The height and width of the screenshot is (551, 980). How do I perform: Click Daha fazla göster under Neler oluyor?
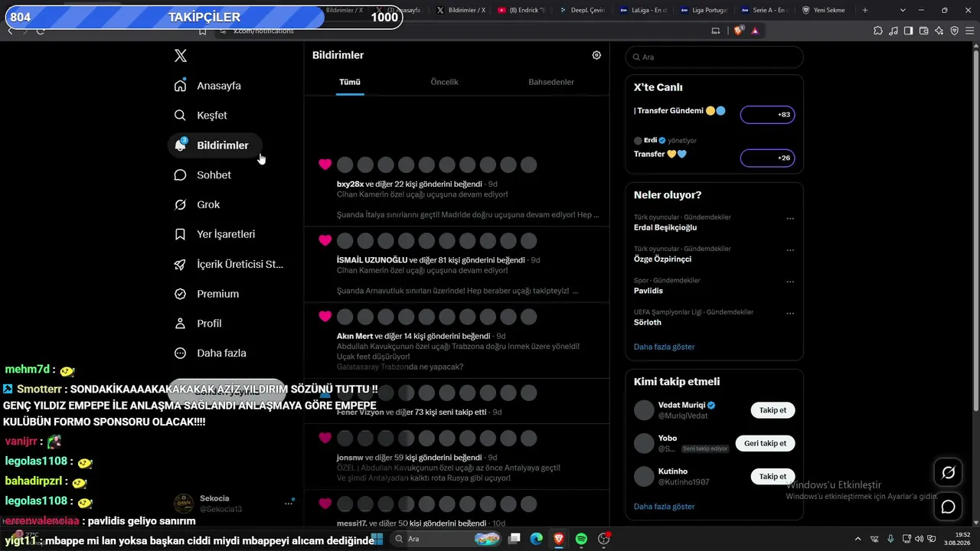(664, 347)
